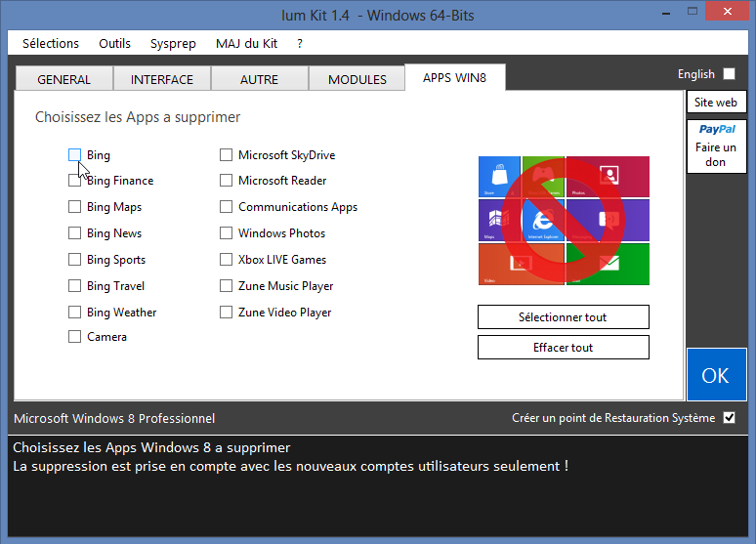The image size is (756, 544).
Task: Open the question mark help menu
Action: pos(300,43)
